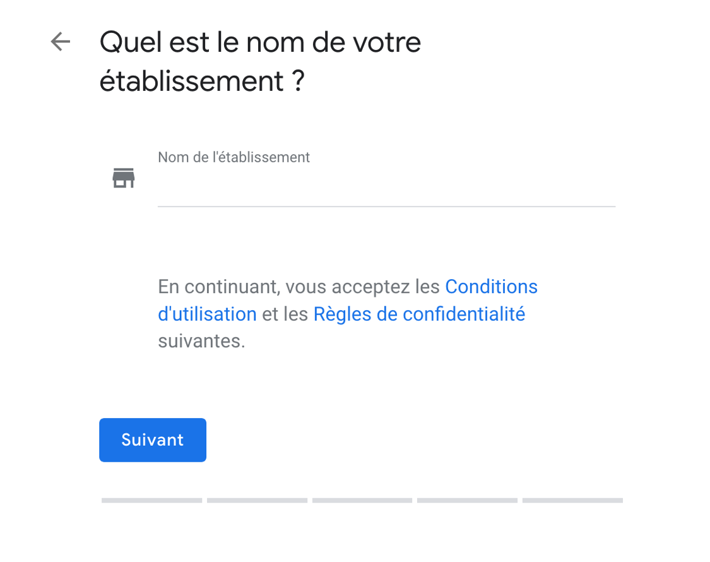Open the "Conditions" link text

(491, 287)
